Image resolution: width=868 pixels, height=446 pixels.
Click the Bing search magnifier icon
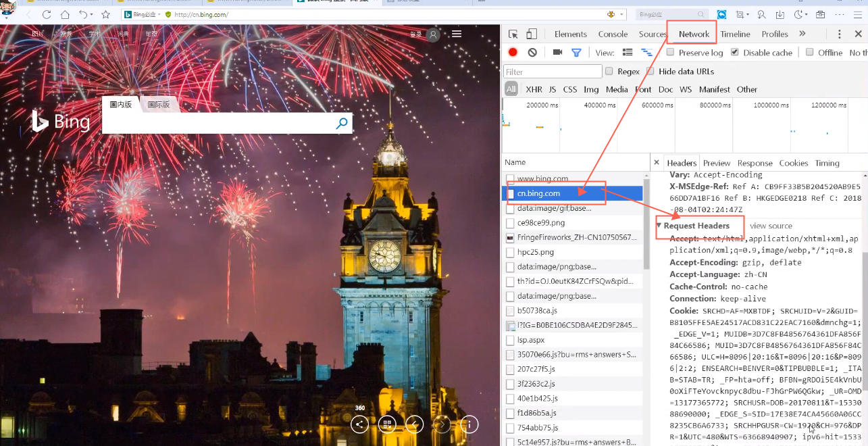click(342, 123)
